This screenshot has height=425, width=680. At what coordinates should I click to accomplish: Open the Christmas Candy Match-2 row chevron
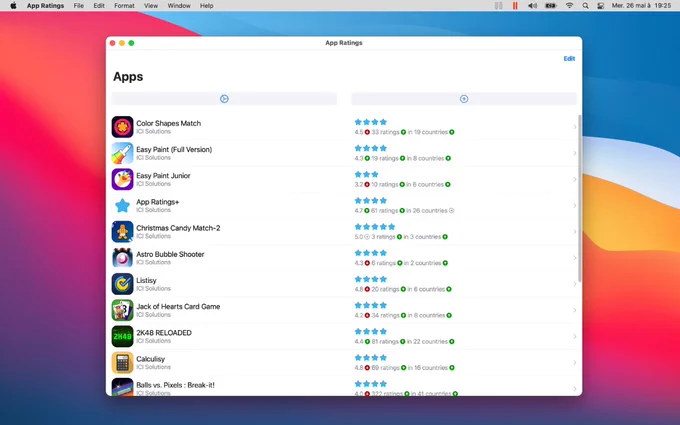click(575, 232)
